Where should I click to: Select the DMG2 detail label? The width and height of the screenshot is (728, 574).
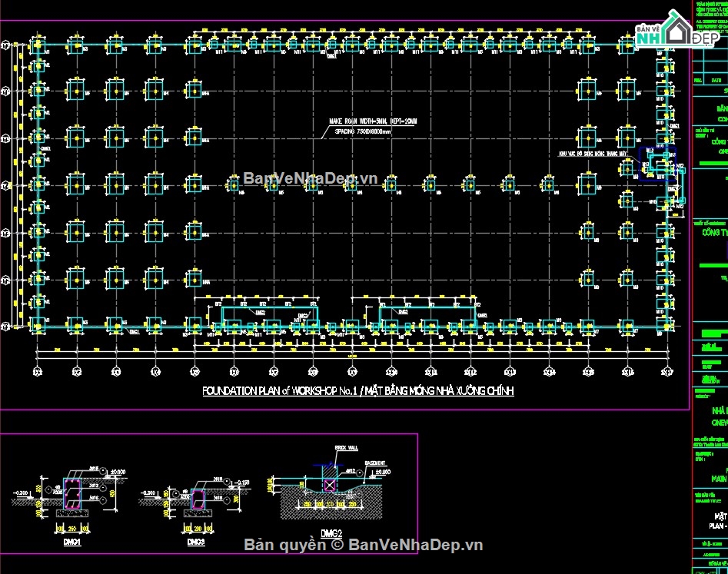point(331,533)
